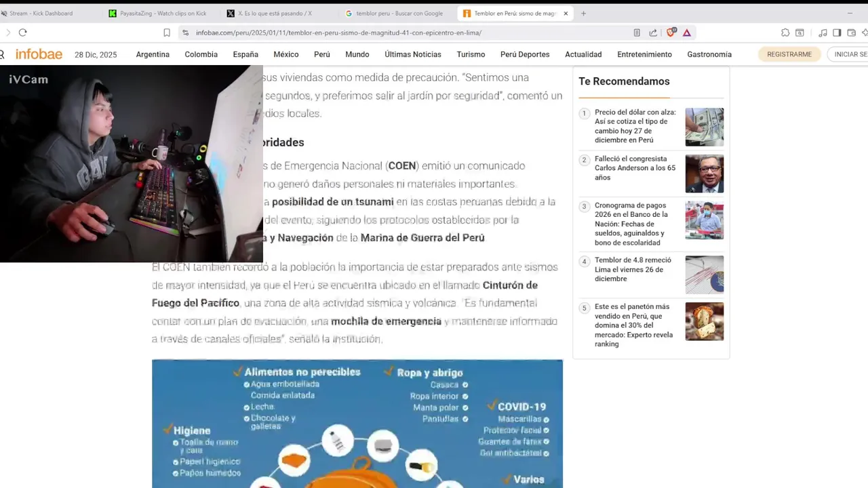Reload the infobae page

coord(22,33)
